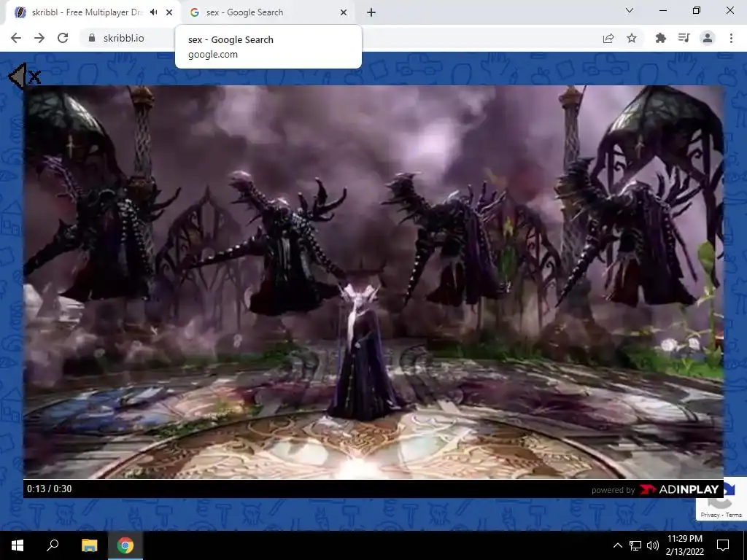Open the volume tray icon
Screen dimensions: 747x560
tap(653, 545)
